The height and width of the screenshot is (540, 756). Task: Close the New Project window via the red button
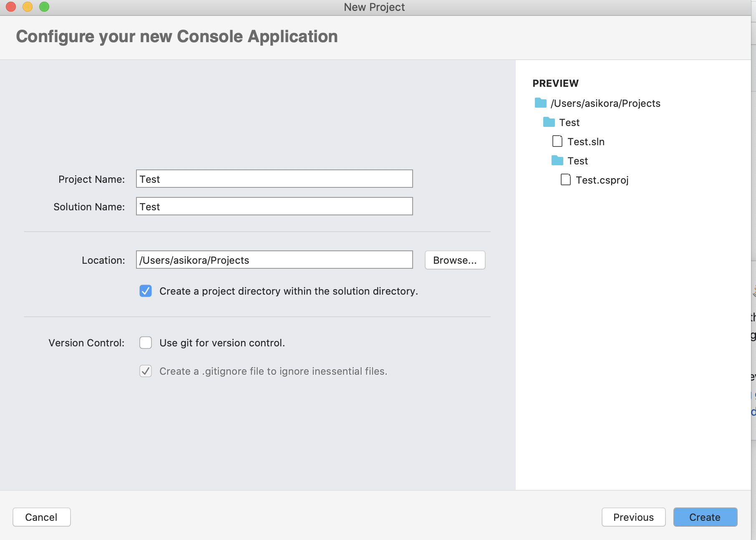point(11,7)
